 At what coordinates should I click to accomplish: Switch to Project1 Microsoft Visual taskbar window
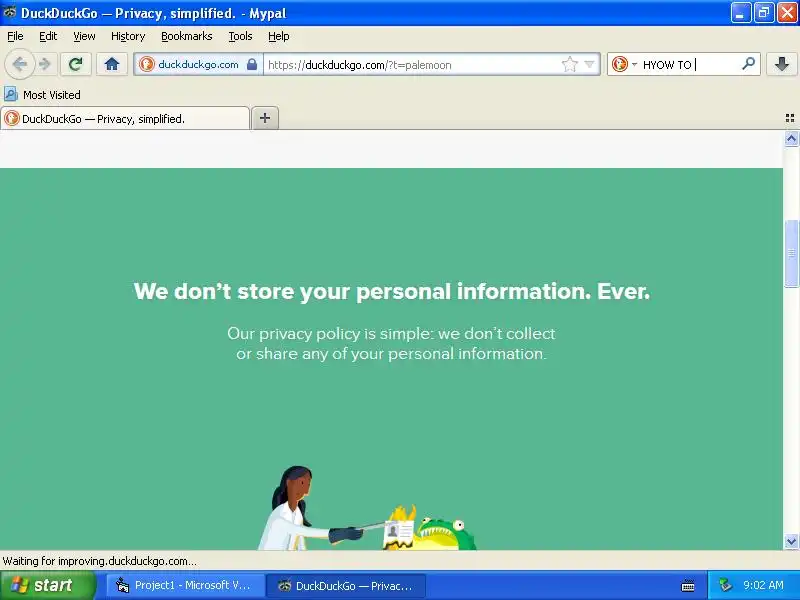coord(185,586)
